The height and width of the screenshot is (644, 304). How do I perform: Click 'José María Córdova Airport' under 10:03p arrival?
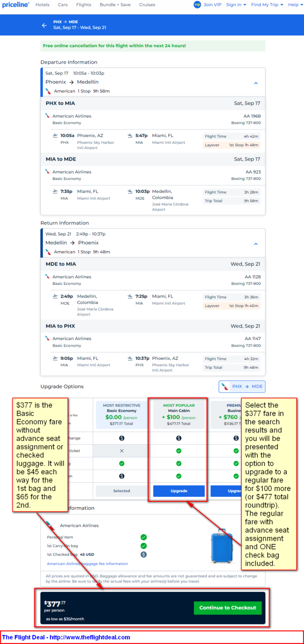pyautogui.click(x=170, y=207)
